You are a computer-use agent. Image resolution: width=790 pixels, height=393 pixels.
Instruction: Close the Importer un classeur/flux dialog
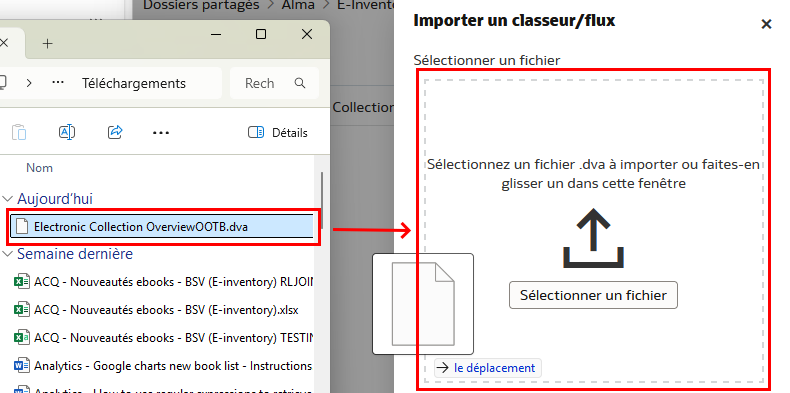[766, 24]
